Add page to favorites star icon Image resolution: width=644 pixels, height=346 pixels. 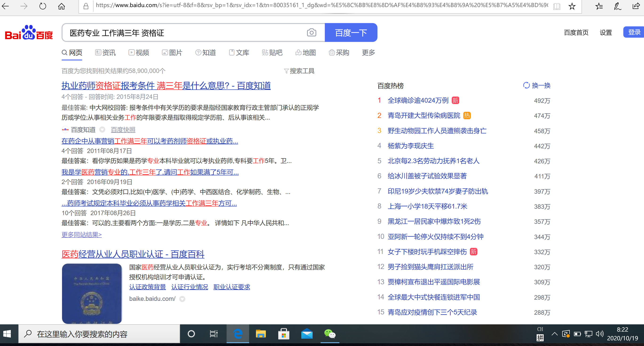(x=572, y=6)
